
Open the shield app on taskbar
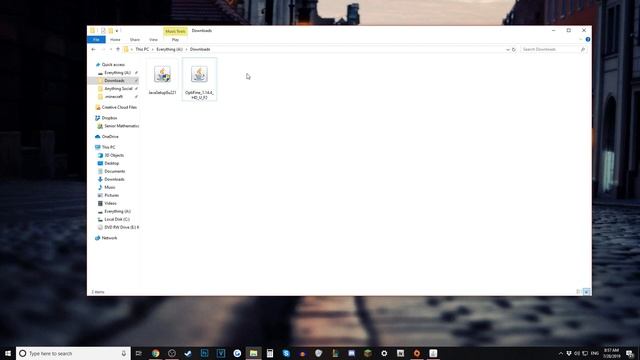pos(319,353)
